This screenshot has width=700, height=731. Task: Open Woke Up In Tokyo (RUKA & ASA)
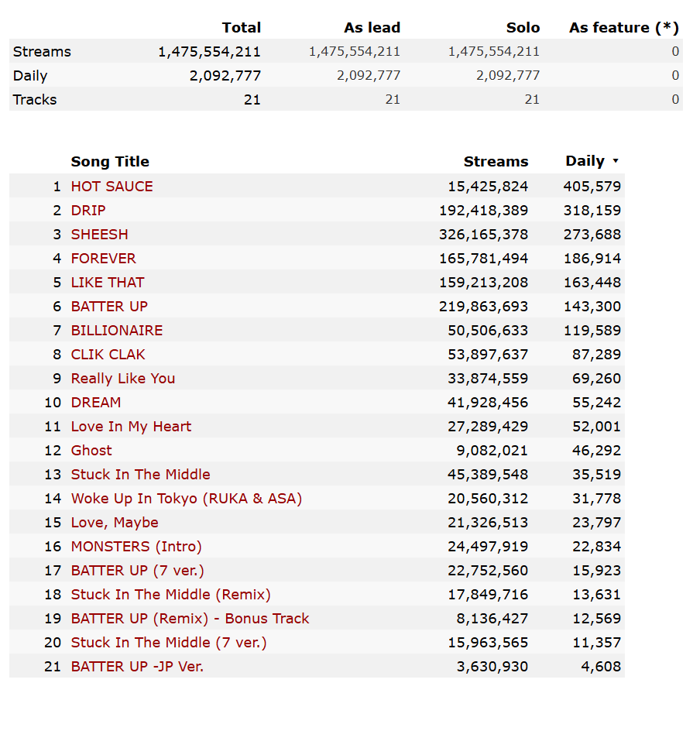(x=187, y=499)
